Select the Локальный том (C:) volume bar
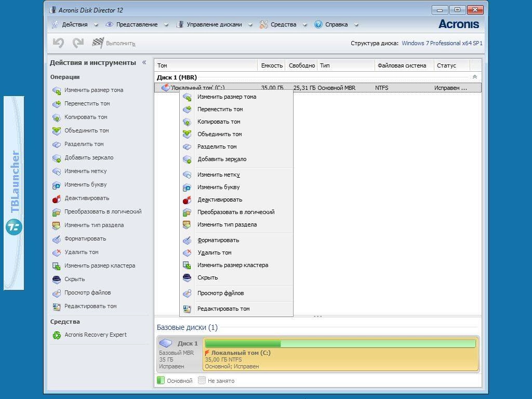 coord(341,354)
